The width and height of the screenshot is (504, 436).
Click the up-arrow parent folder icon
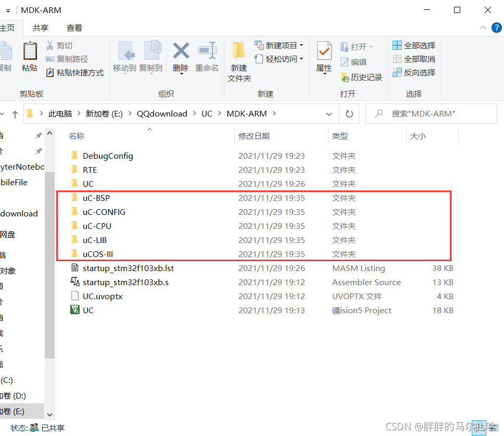15,114
